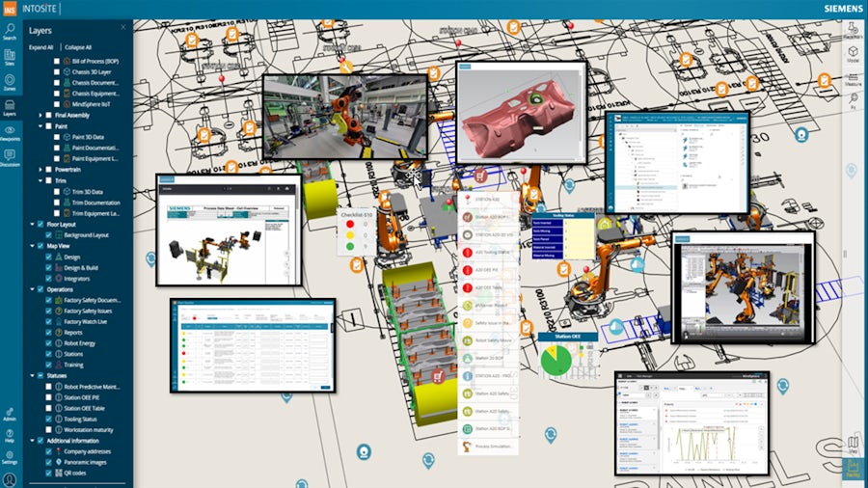
Task: Select the Measure tool in the right toolbar
Action: pyautogui.click(x=854, y=79)
